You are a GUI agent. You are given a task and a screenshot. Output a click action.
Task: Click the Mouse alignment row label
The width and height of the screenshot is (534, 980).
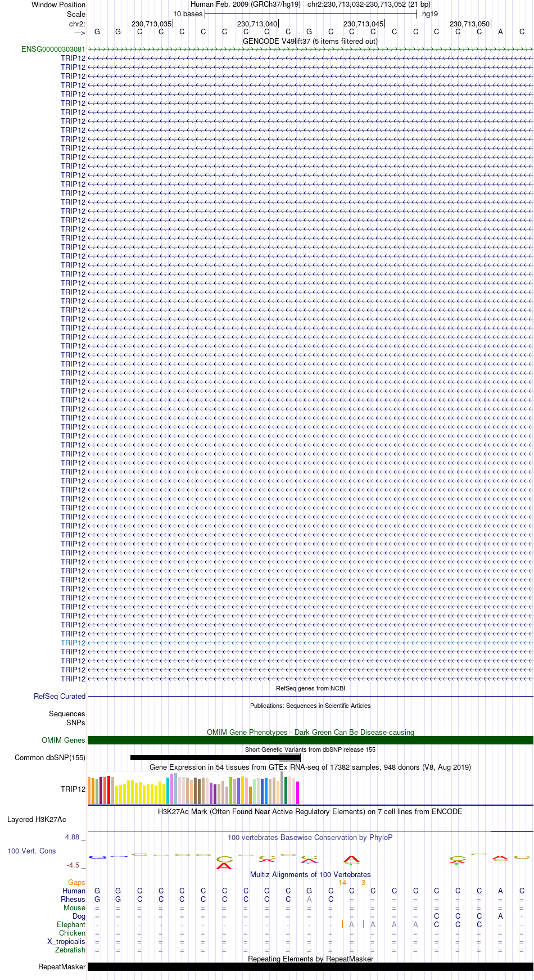pos(74,908)
